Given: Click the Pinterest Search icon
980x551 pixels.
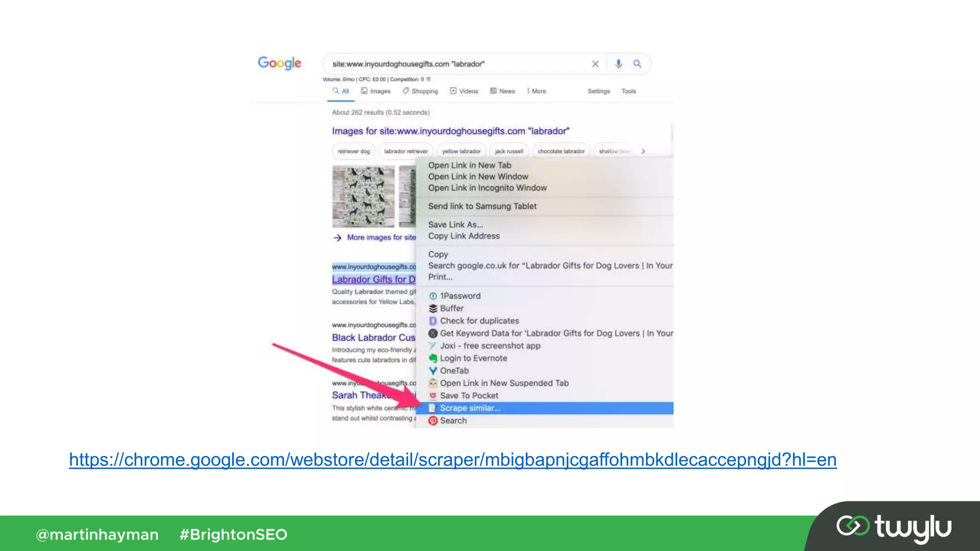Looking at the screenshot, I should pos(433,420).
